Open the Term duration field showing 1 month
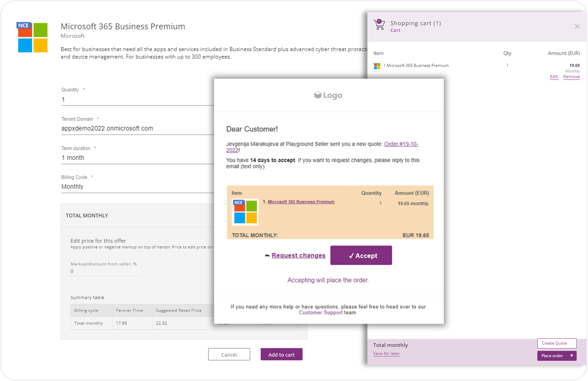 click(137, 158)
